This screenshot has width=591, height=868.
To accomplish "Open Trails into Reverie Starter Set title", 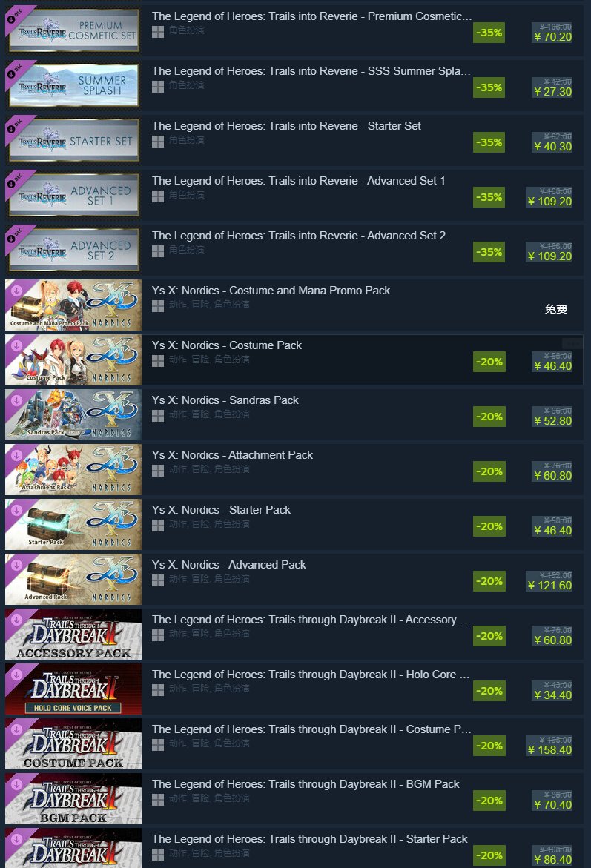I will pyautogui.click(x=286, y=126).
